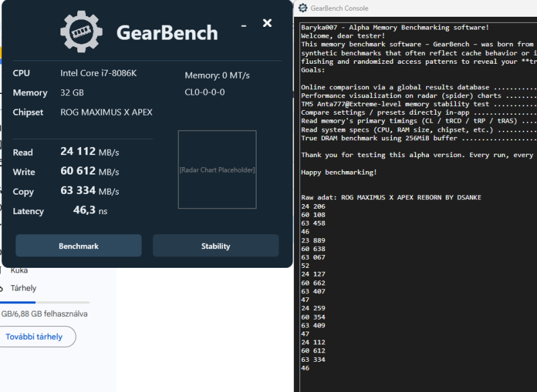Click console line starting 'Online comparison via'
The image size is (537, 392).
(419, 87)
